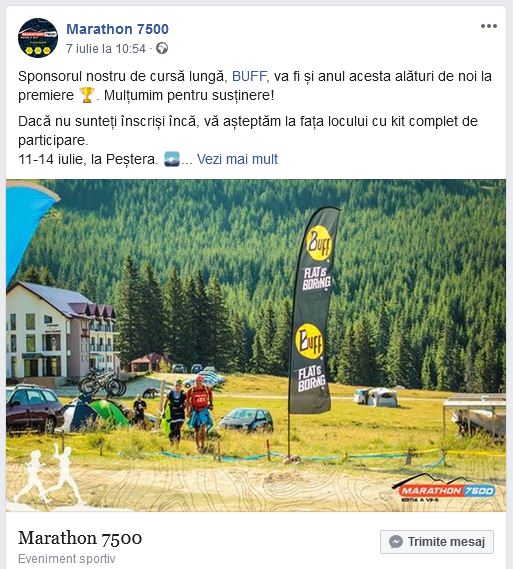Click the mountain emoji after Peștera
The image size is (513, 569).
coord(172,159)
